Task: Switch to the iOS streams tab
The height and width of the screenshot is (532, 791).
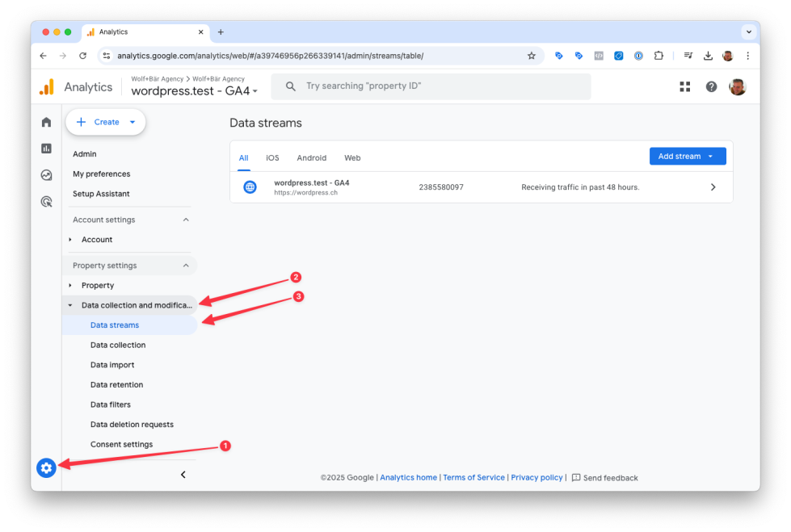Action: (x=272, y=158)
